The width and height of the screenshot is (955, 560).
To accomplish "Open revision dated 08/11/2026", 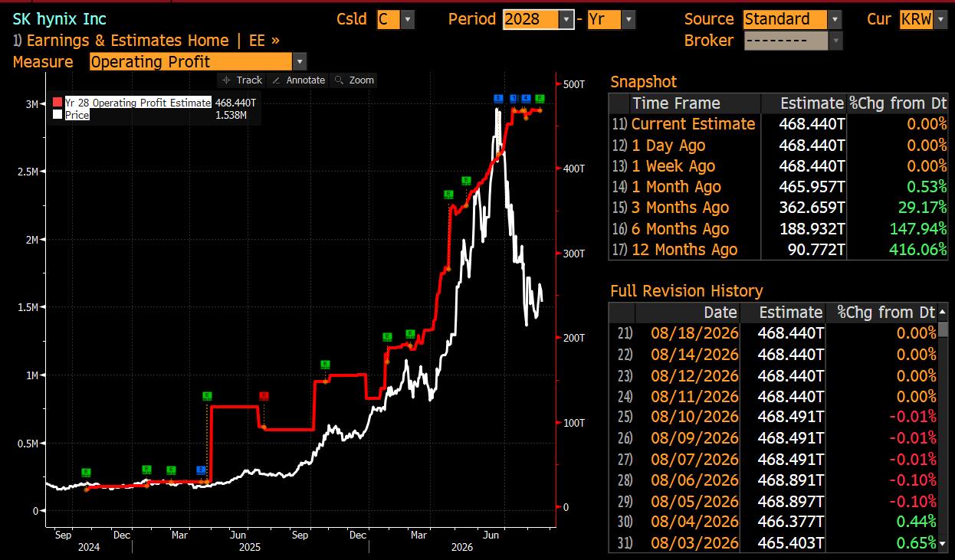I will pos(773,396).
